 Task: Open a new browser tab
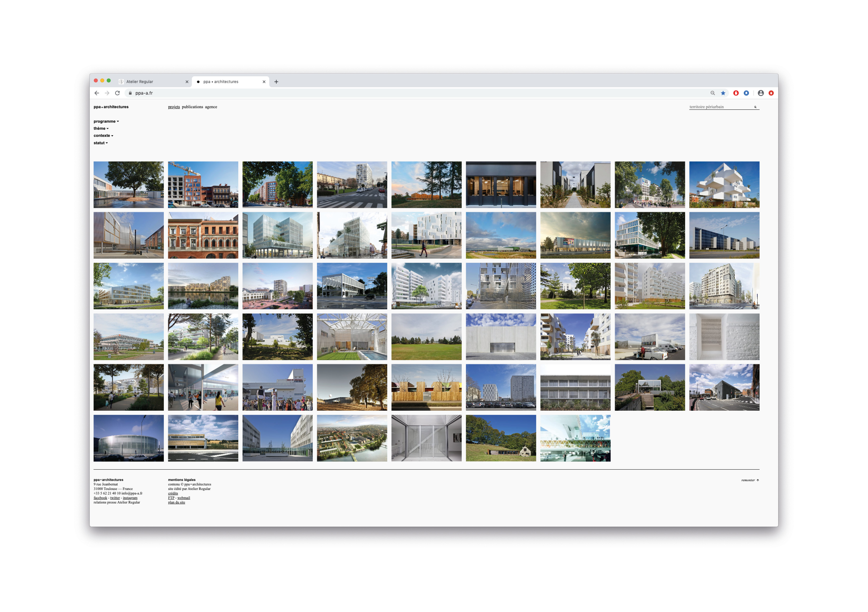(276, 82)
